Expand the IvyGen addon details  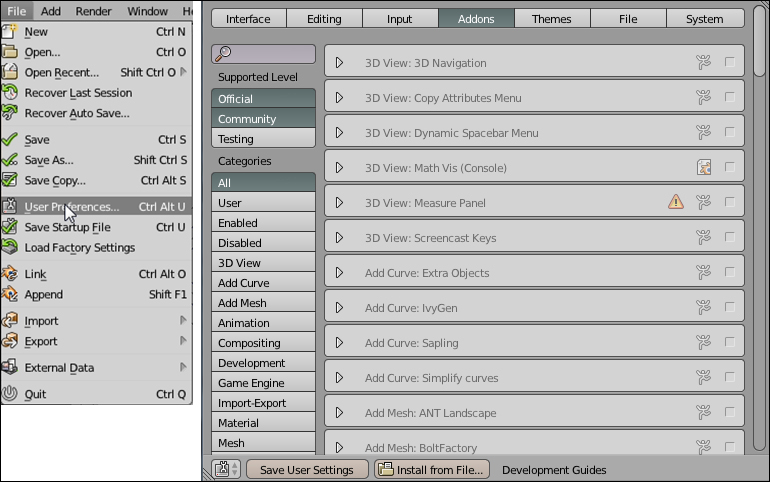click(339, 308)
